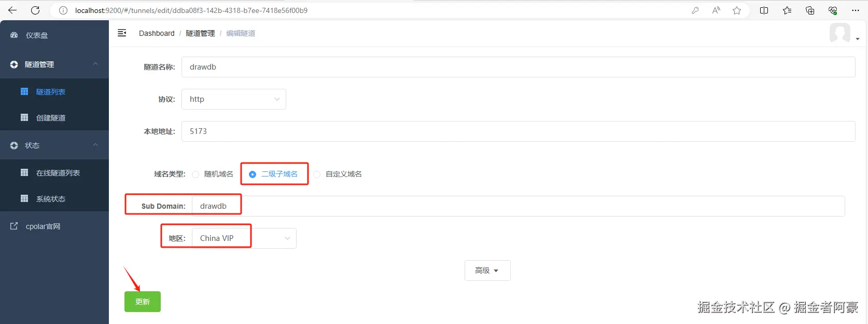The width and height of the screenshot is (868, 324).
Task: Click the green 更新 button
Action: click(143, 302)
